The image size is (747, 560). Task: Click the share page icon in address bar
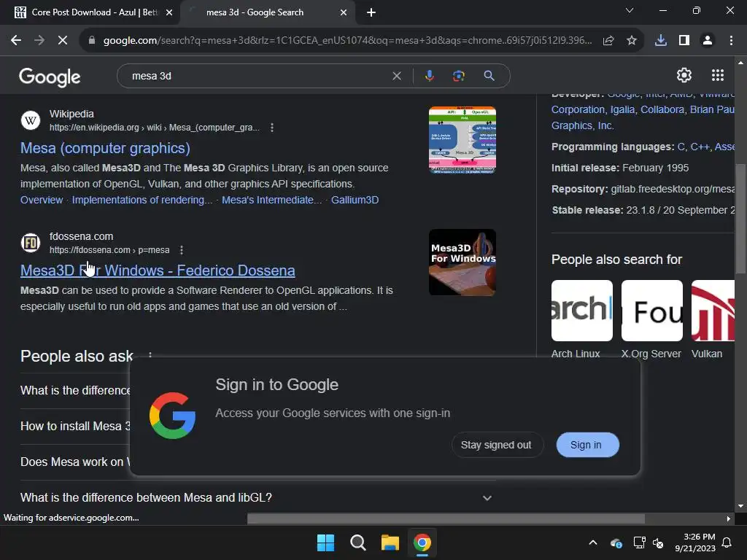pos(608,41)
